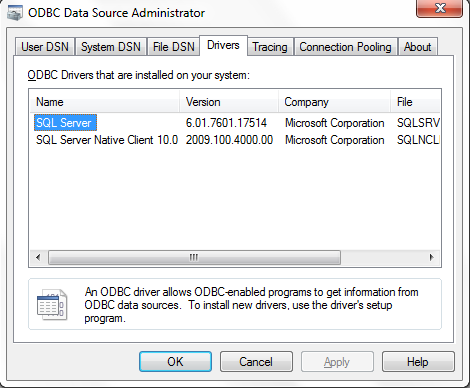Click the Cancel button
The image size is (470, 388).
tap(256, 362)
